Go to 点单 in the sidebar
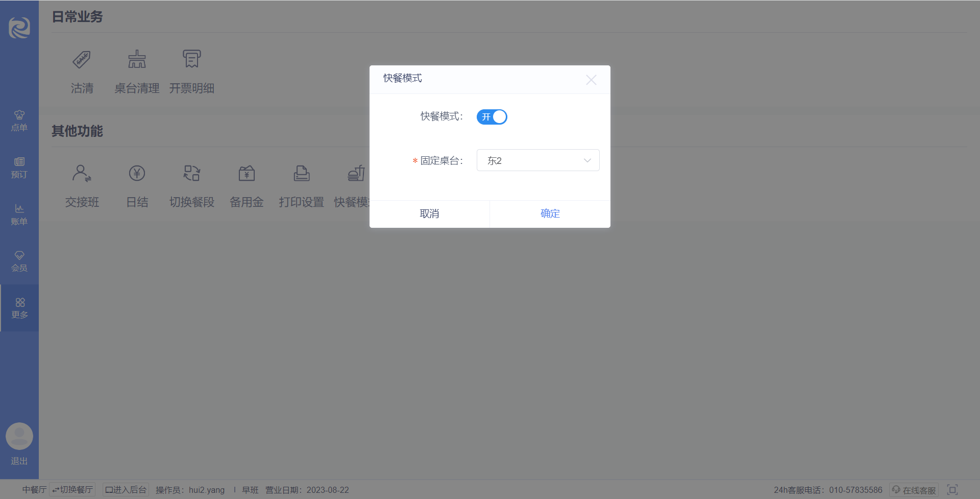The height and width of the screenshot is (499, 980). [x=19, y=121]
